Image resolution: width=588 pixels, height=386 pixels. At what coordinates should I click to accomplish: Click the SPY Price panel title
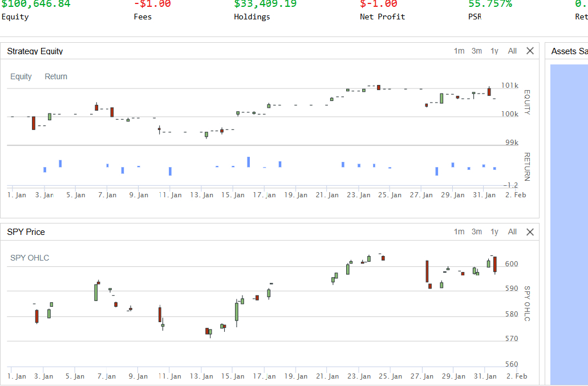click(26, 232)
